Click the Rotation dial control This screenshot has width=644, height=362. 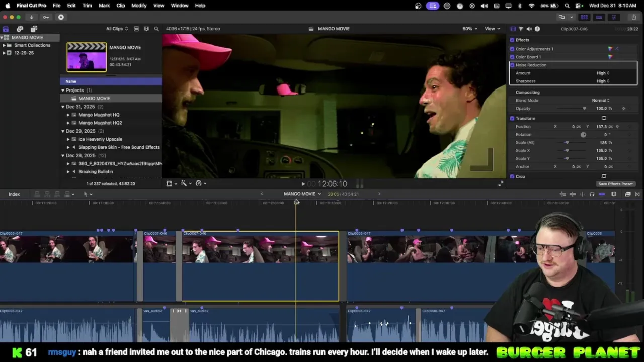coord(583,135)
